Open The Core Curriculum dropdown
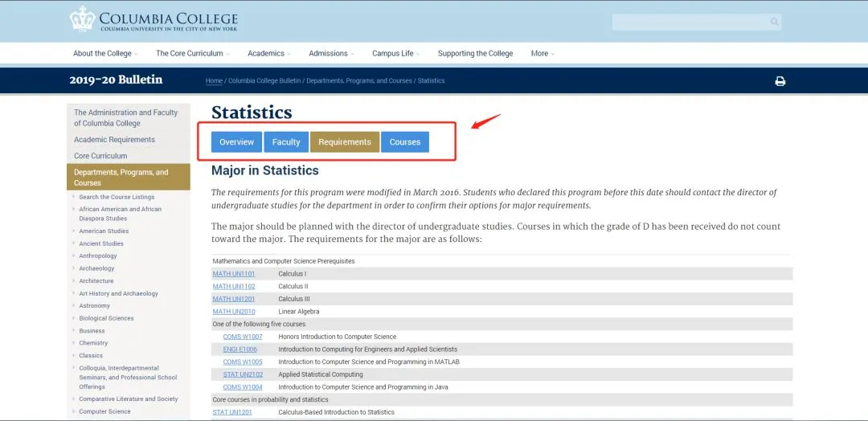 192,54
